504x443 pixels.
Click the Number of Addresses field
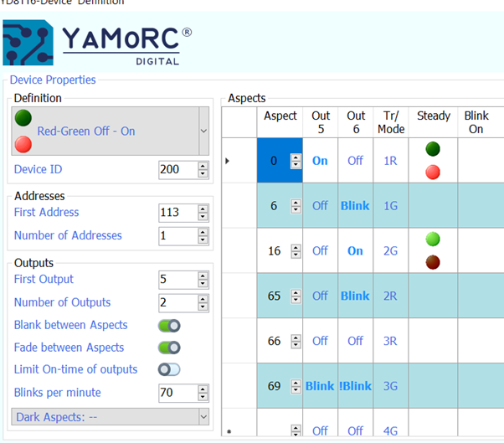point(178,235)
